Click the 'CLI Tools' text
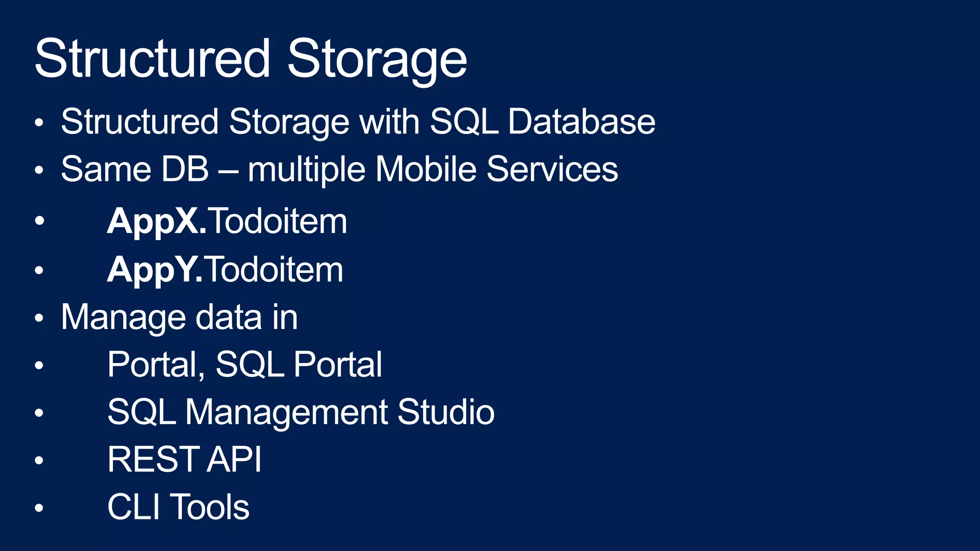This screenshot has height=551, width=980. tap(178, 507)
